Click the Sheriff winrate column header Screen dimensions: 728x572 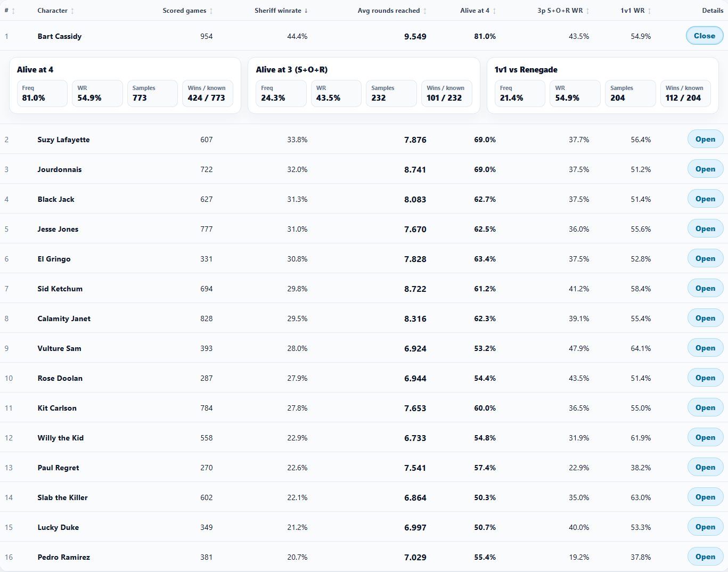click(278, 11)
